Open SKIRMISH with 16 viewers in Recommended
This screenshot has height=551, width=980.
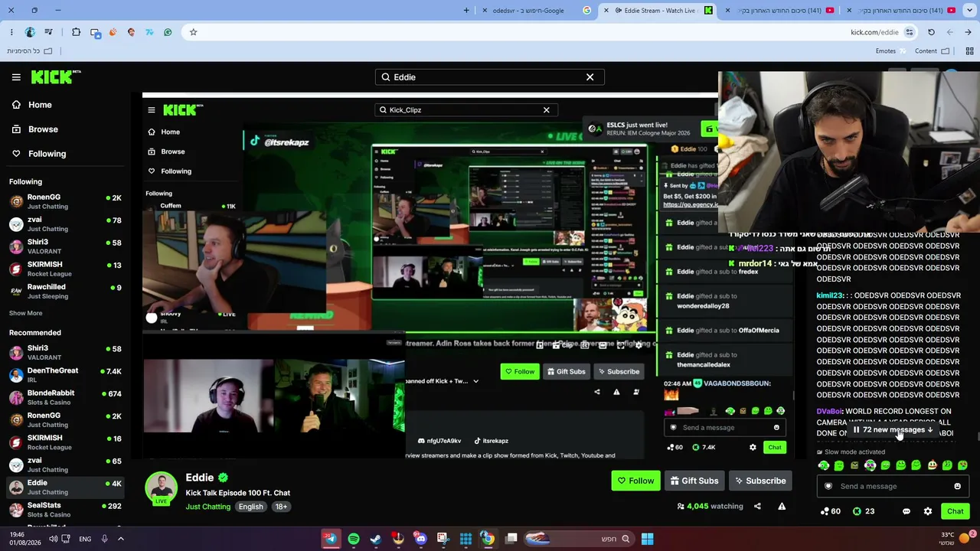tap(65, 442)
